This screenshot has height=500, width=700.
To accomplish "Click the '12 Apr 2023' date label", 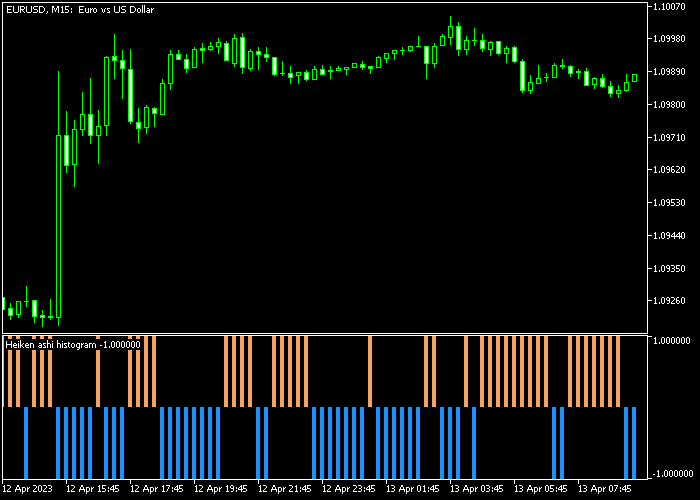I will [x=28, y=488].
